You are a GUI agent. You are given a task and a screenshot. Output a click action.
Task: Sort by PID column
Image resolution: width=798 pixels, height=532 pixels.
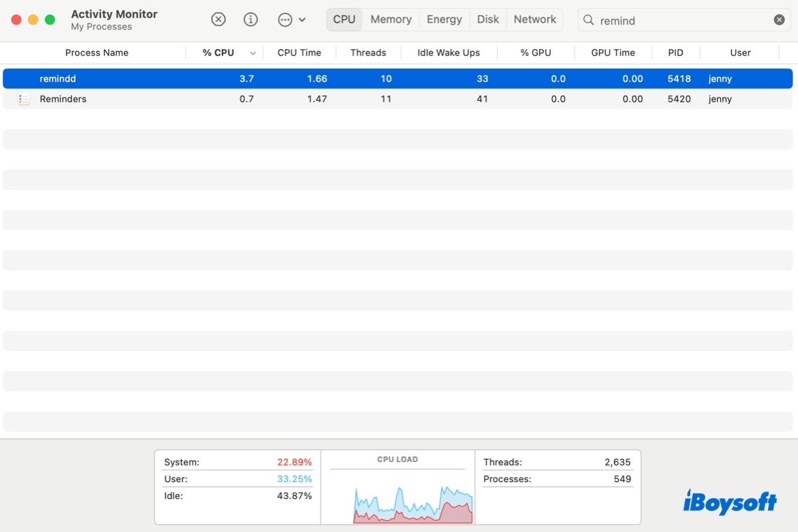pyautogui.click(x=676, y=53)
